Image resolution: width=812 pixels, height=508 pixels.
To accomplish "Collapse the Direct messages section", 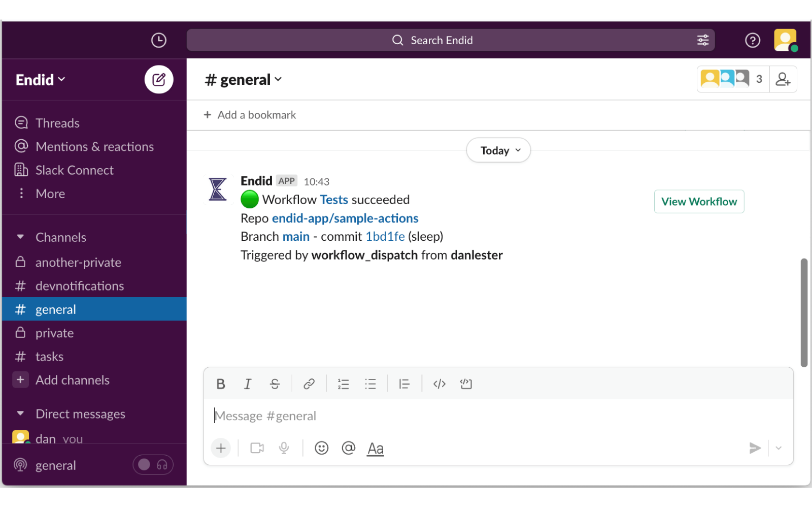I will tap(20, 414).
